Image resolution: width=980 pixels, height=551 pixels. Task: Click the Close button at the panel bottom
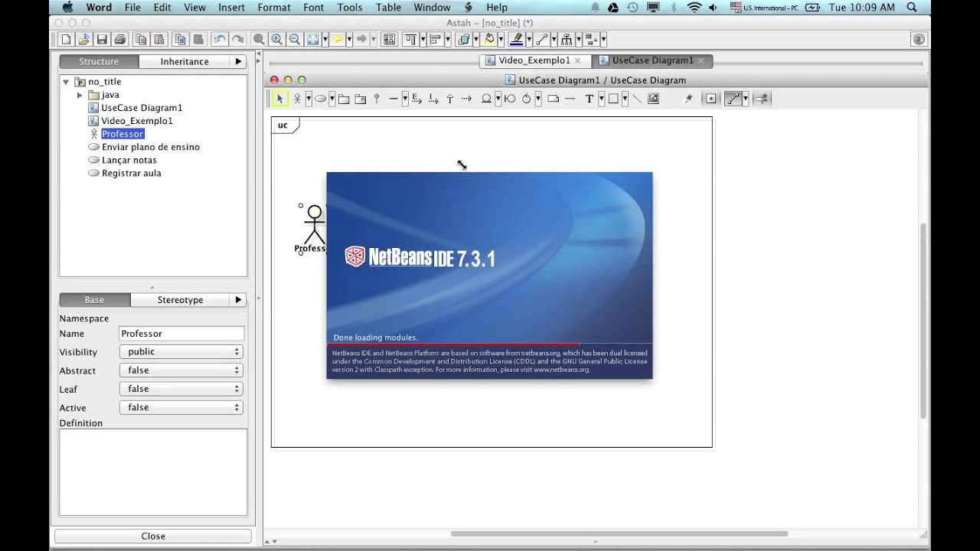tap(153, 536)
